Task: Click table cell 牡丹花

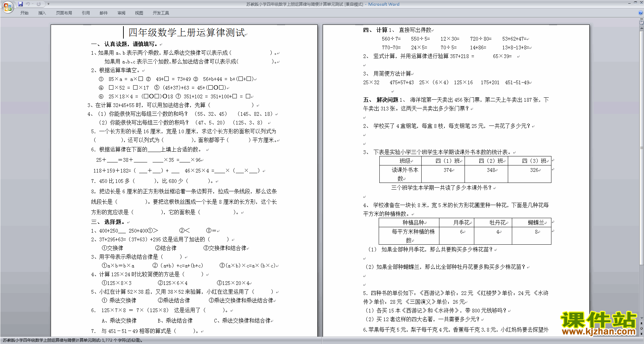Action: click(x=493, y=223)
